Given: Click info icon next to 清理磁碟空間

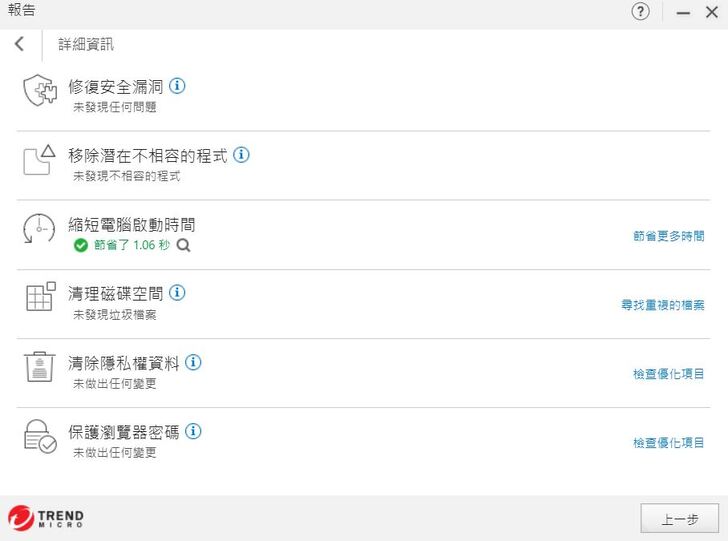Looking at the screenshot, I should click(x=177, y=293).
